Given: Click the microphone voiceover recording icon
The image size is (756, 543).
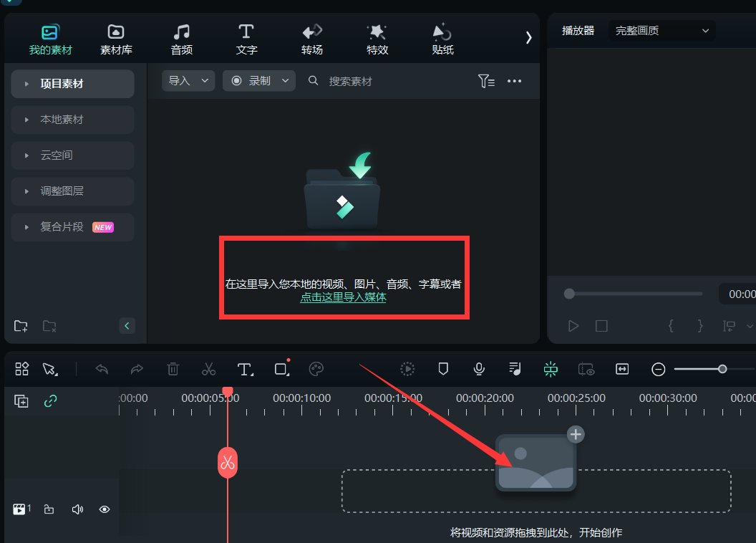Looking at the screenshot, I should (478, 369).
